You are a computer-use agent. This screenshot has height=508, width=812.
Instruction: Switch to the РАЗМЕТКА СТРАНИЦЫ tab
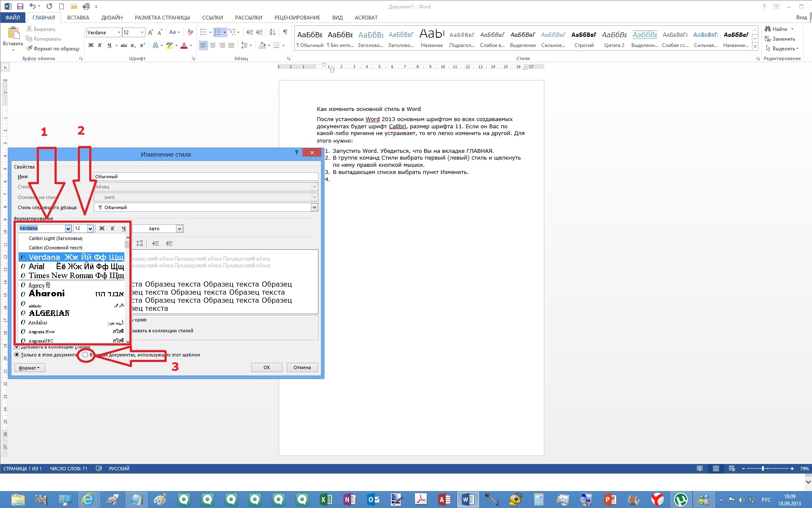(x=162, y=17)
